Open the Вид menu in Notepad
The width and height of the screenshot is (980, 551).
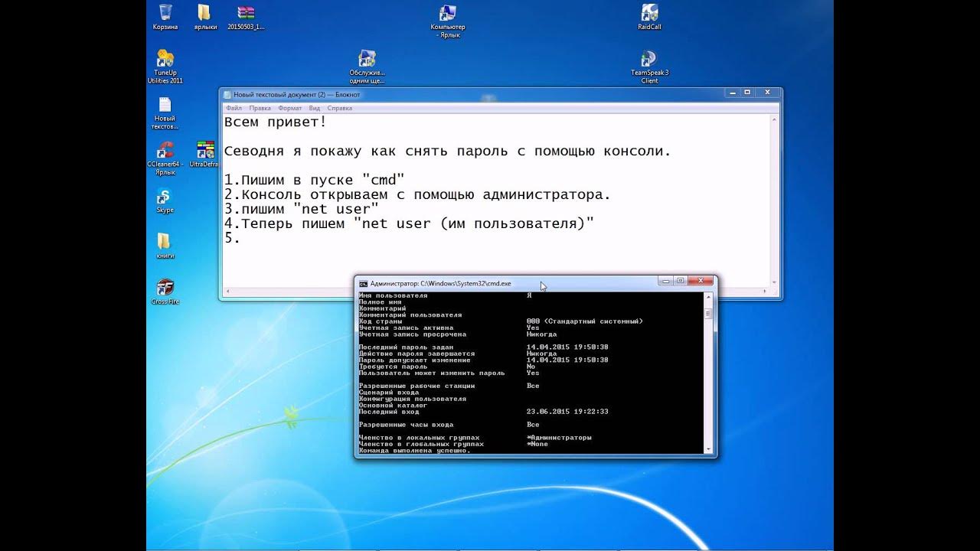315,109
